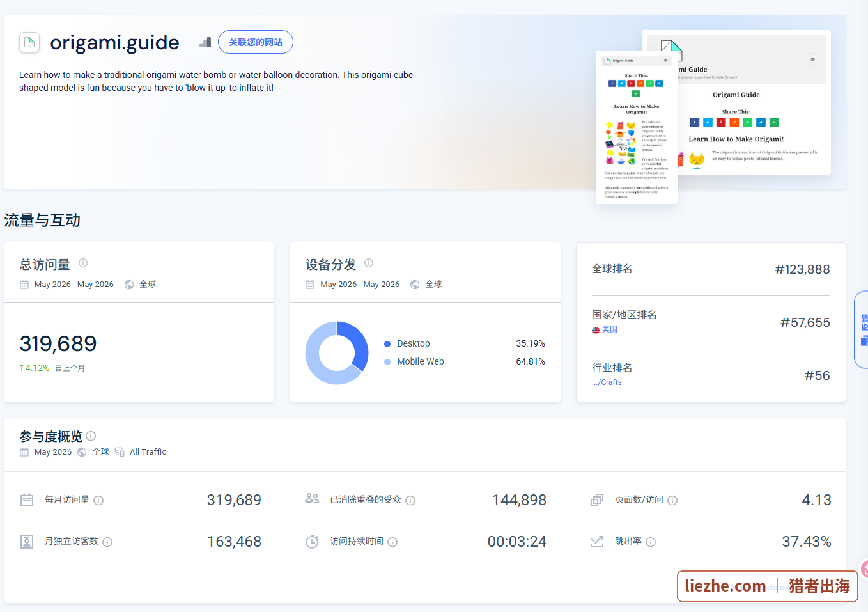
Task: Click the pages per visit value 4.13
Action: (x=817, y=500)
